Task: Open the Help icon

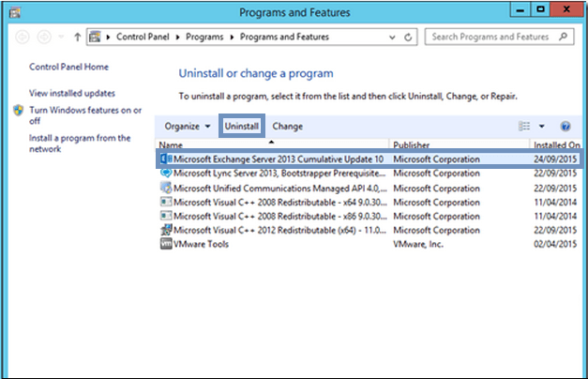Action: tap(565, 126)
